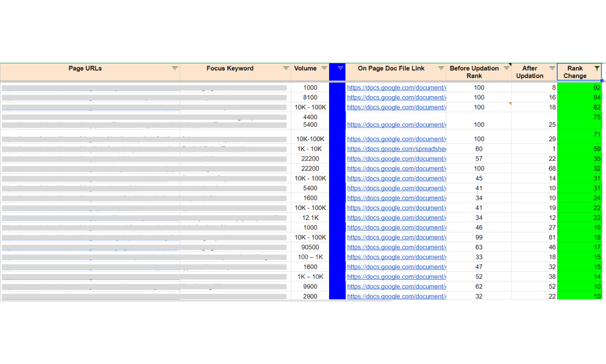Select the After Updation cell showing 81
Image resolution: width=606 pixels, height=364 pixels.
point(535,237)
